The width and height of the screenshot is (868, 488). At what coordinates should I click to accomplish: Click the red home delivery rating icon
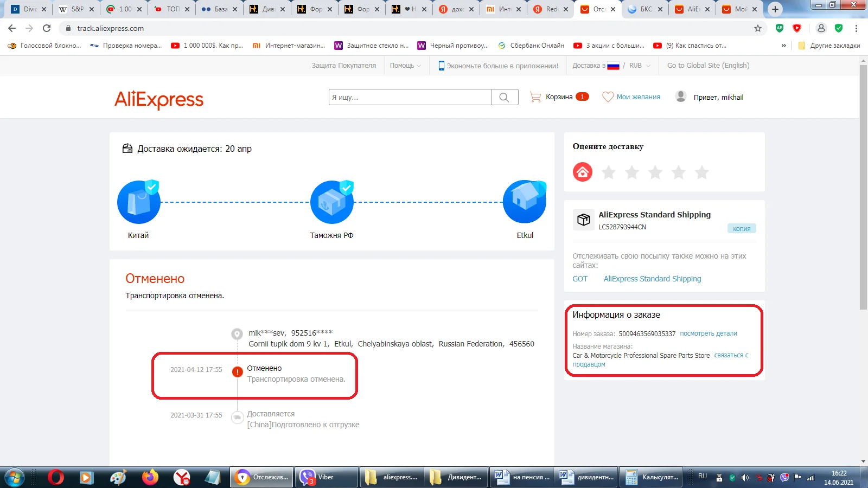click(x=583, y=172)
